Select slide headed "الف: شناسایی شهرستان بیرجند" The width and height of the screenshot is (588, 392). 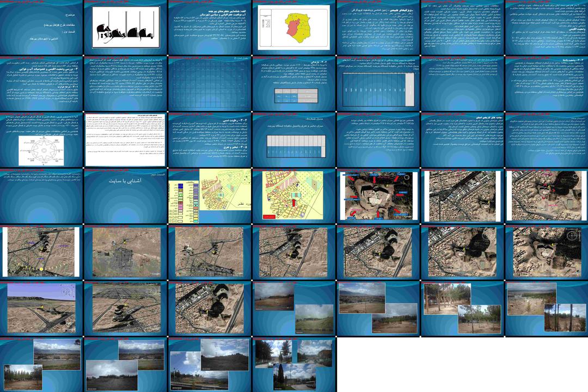(x=210, y=28)
